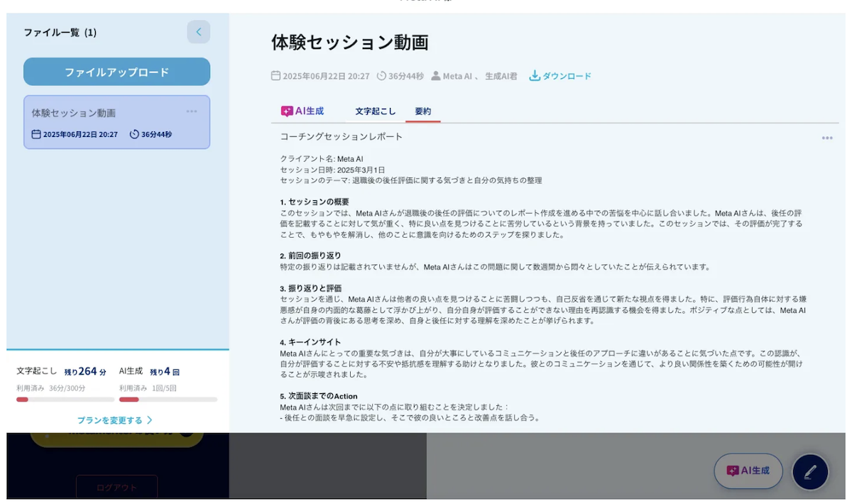Switch to the 文字起こし tab
Screen dimensions: 852x504
pos(376,111)
